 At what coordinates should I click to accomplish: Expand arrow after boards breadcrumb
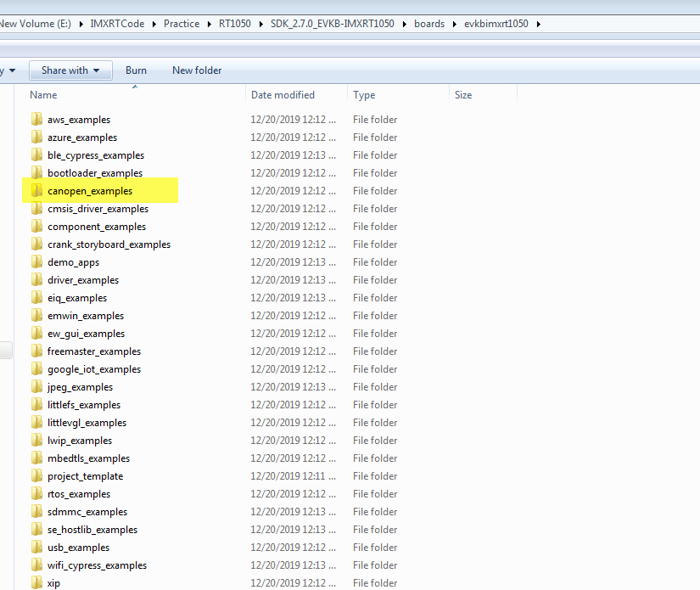pos(455,24)
